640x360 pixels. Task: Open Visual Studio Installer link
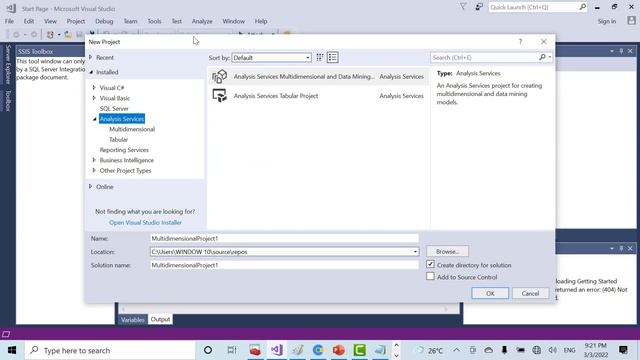click(145, 222)
